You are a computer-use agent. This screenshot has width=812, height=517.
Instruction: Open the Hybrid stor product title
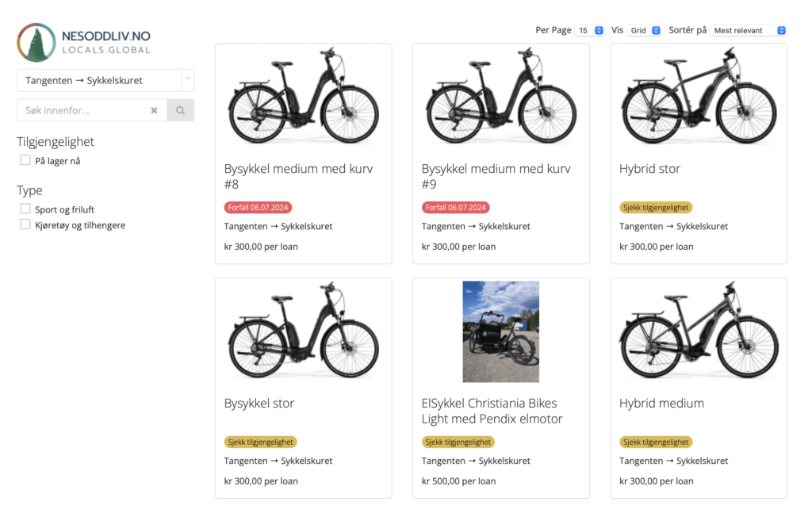pos(649,169)
